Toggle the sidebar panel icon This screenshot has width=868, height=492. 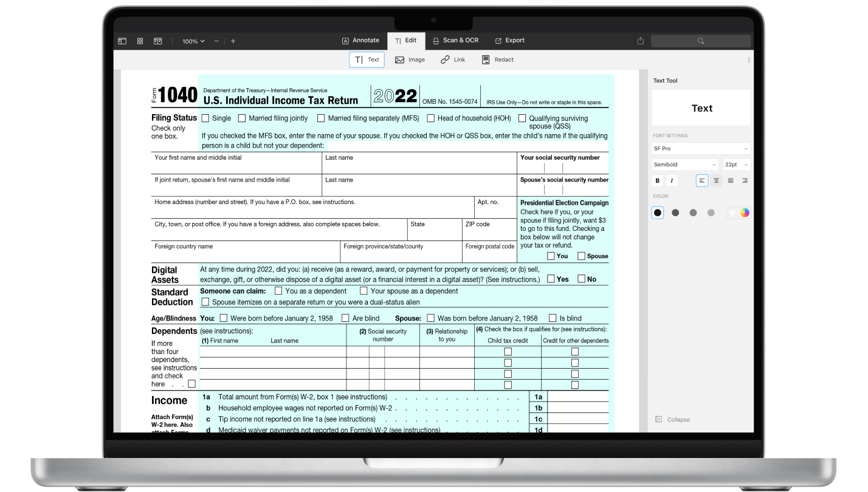click(122, 41)
